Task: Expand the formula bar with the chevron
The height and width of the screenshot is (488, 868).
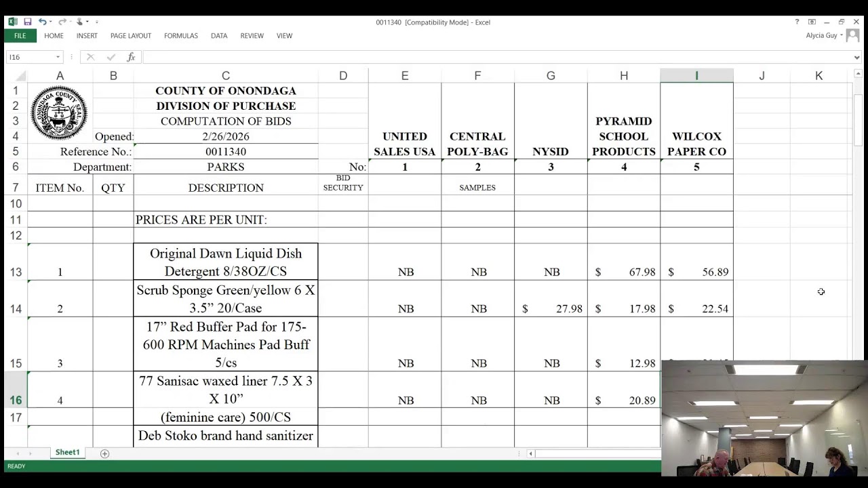Action: tap(857, 58)
